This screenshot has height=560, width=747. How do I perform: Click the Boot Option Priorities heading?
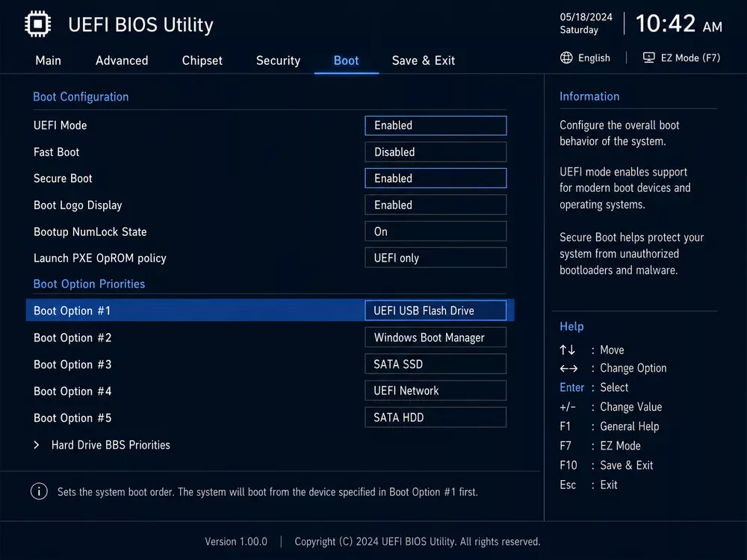coord(89,284)
